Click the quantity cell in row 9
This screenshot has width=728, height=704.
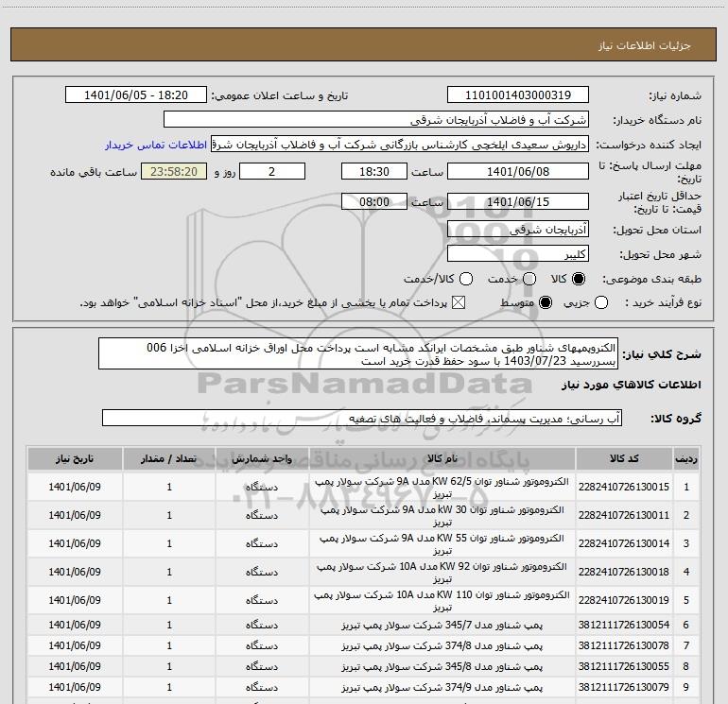tap(169, 687)
